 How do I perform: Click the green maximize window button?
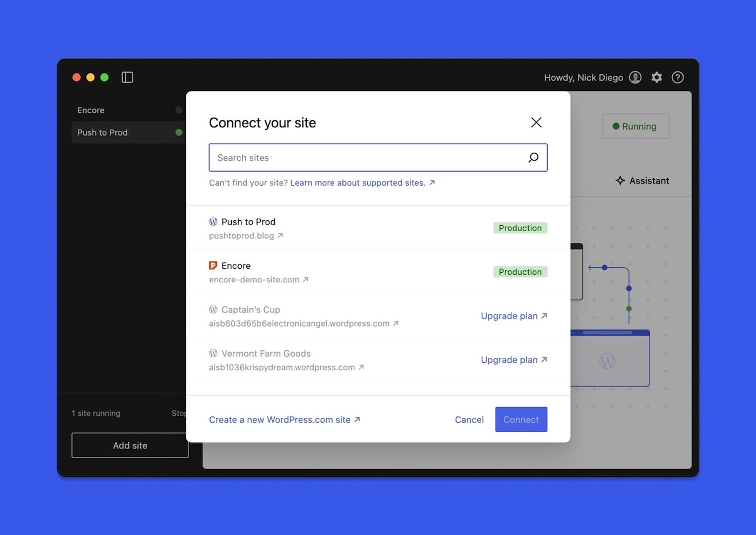pos(104,77)
